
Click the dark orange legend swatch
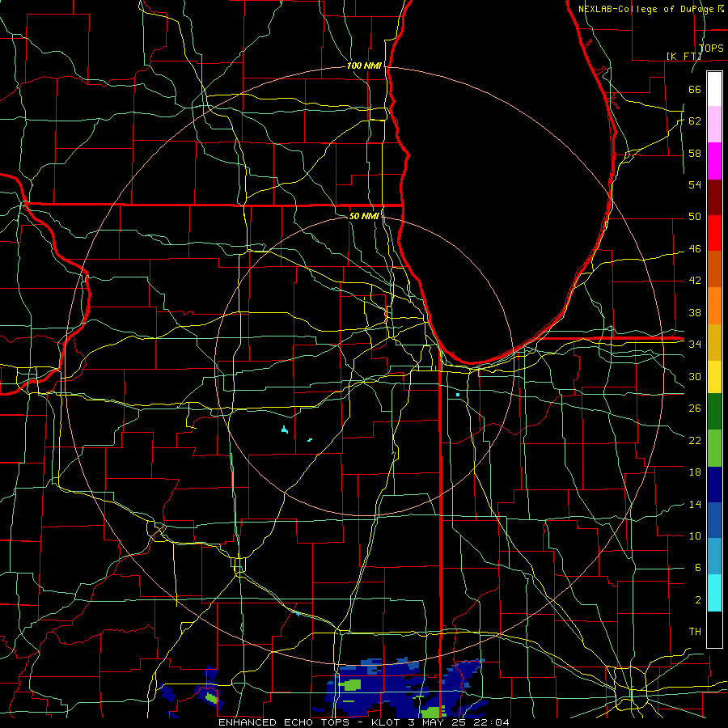(x=714, y=269)
